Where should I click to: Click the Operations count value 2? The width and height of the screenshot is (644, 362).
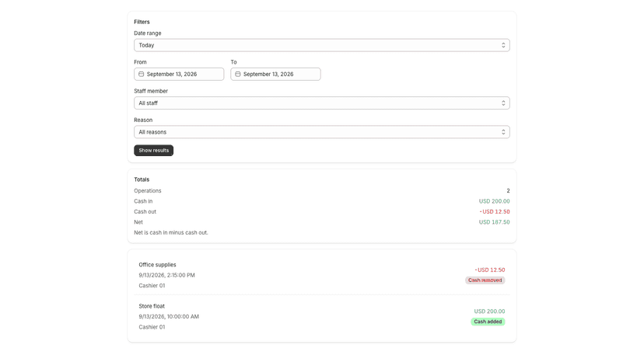[x=508, y=191]
